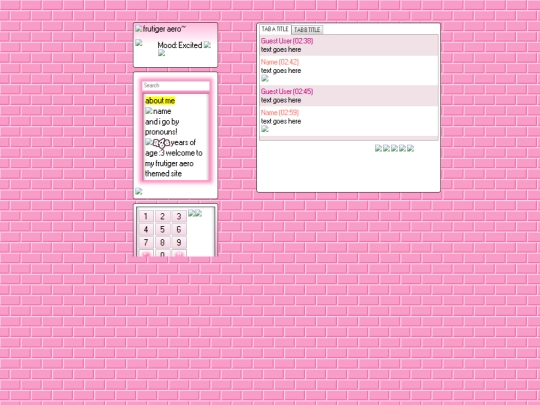Click the highlighted about me heading
This screenshot has height=405, width=540.
click(160, 101)
